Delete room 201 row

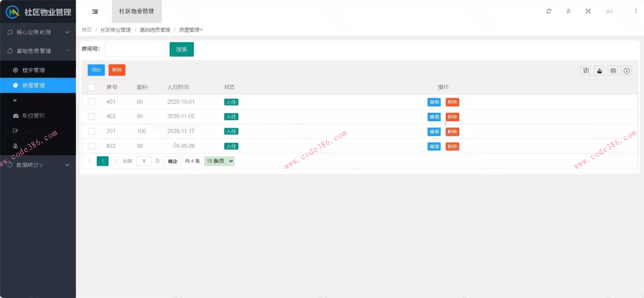(452, 132)
